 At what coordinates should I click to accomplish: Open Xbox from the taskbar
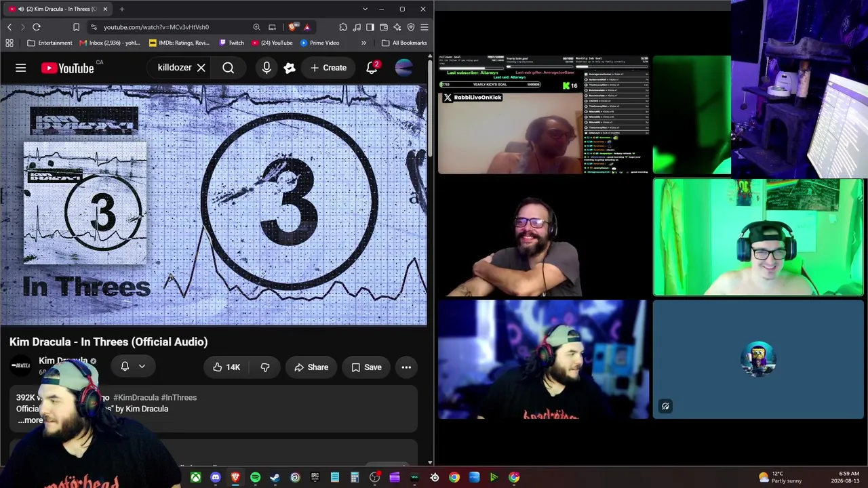point(195,477)
